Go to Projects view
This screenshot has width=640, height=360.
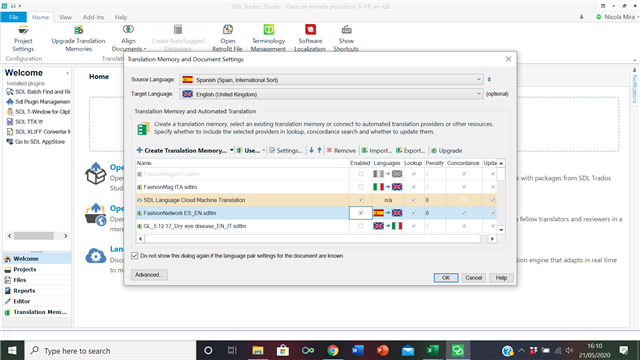click(x=37, y=269)
